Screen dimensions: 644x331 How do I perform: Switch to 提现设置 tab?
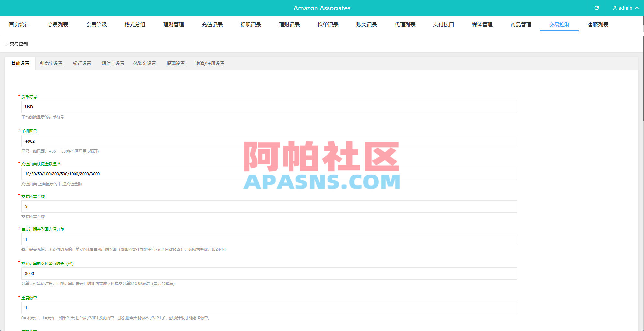pyautogui.click(x=176, y=63)
